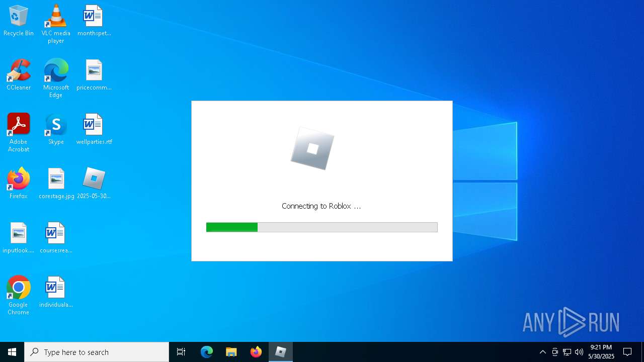Select the coursesrea Word document icon
644x362 pixels.
[56, 238]
